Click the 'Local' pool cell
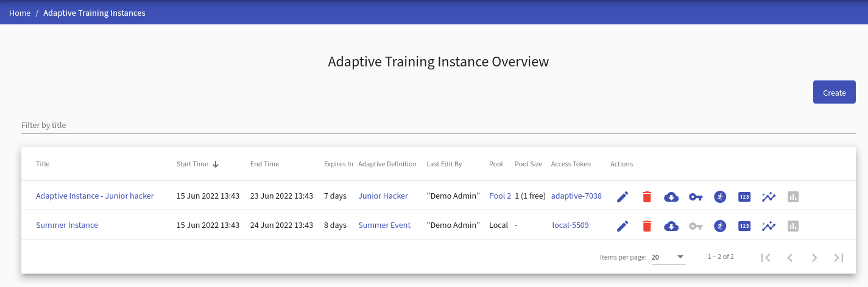 click(498, 225)
